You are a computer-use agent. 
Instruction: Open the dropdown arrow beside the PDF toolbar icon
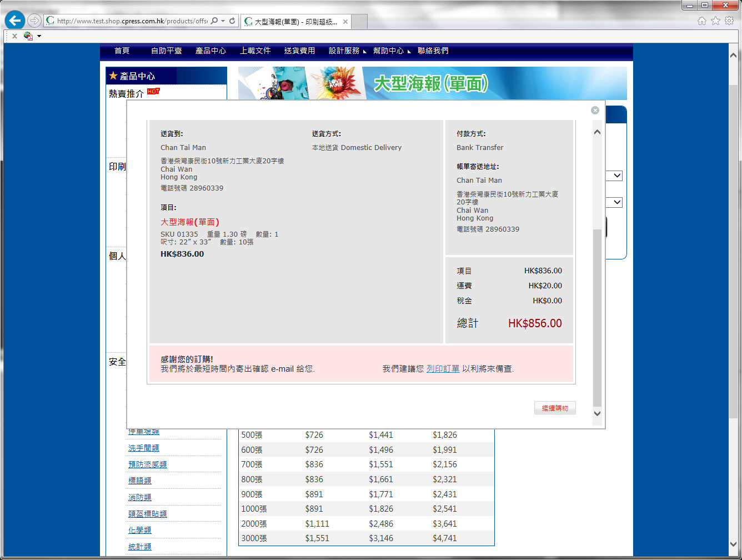(39, 36)
